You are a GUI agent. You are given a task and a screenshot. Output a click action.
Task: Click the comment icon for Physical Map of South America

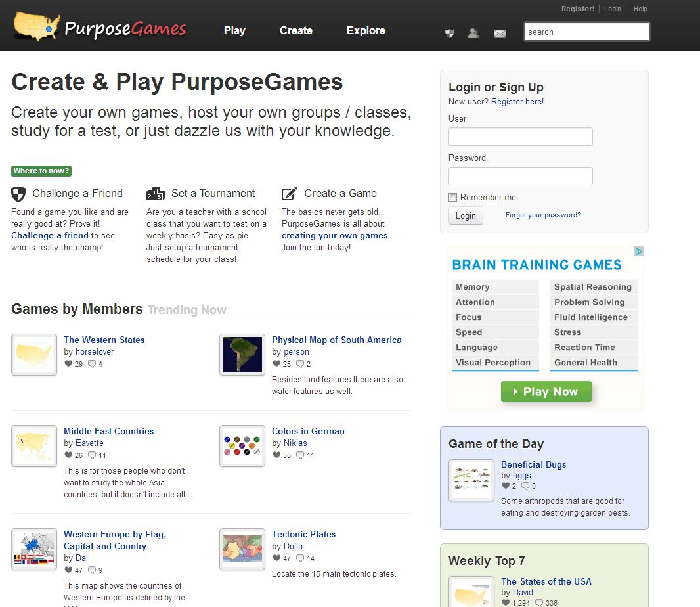click(300, 364)
